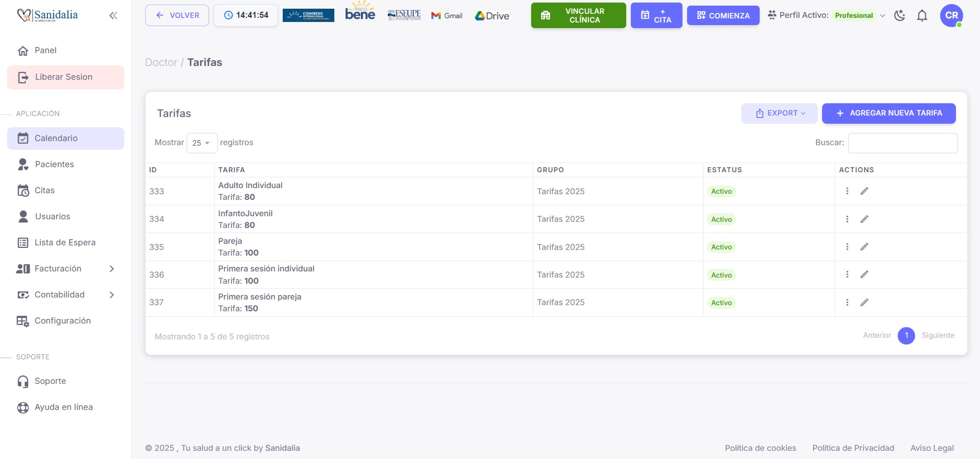Open actions menu for Primera sesión pareja
The image size is (980, 459).
[x=847, y=303]
